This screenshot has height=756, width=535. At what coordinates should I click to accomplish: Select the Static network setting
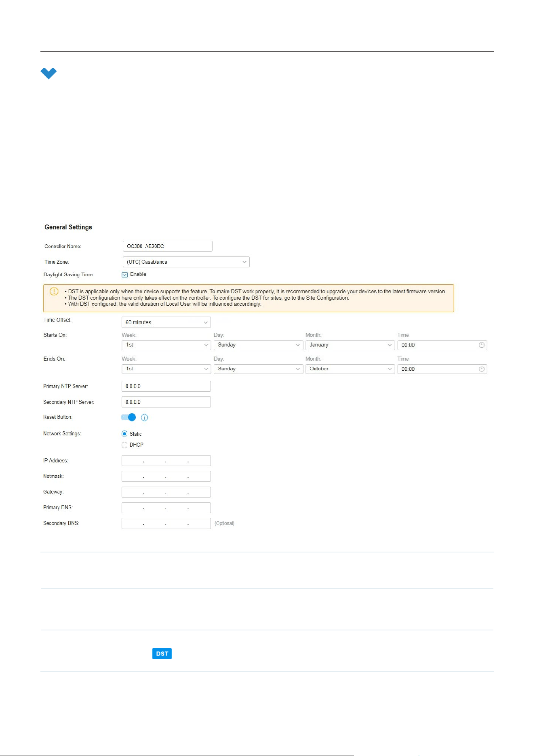[x=124, y=434]
